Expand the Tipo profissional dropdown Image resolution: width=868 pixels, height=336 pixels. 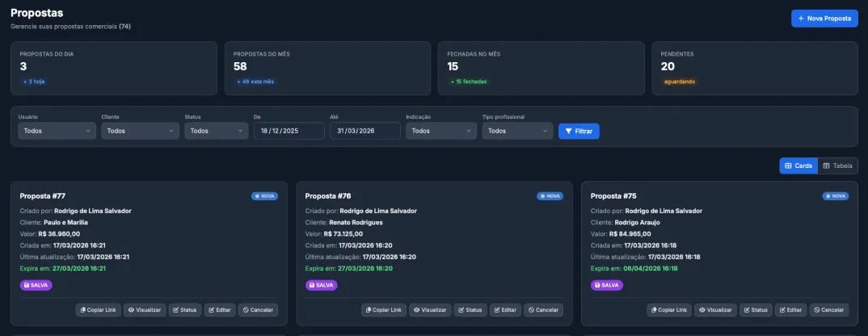[517, 131]
